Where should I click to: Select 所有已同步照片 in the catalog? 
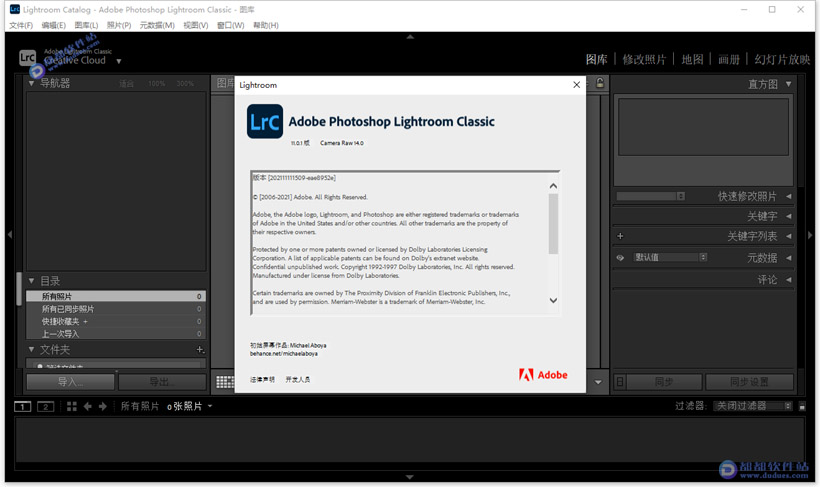(x=116, y=309)
